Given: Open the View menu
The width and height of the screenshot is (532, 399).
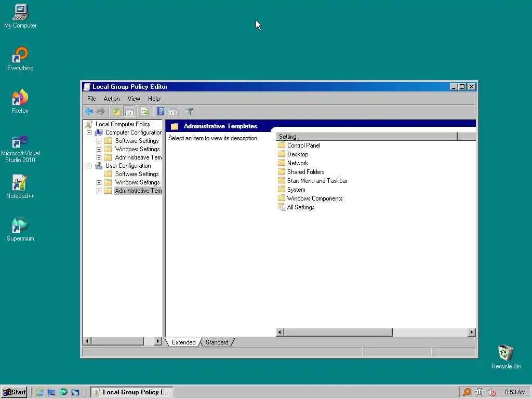Looking at the screenshot, I should [x=134, y=99].
